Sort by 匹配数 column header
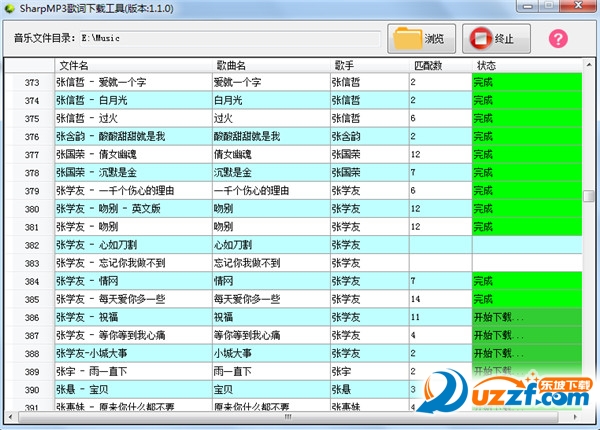 [441, 66]
